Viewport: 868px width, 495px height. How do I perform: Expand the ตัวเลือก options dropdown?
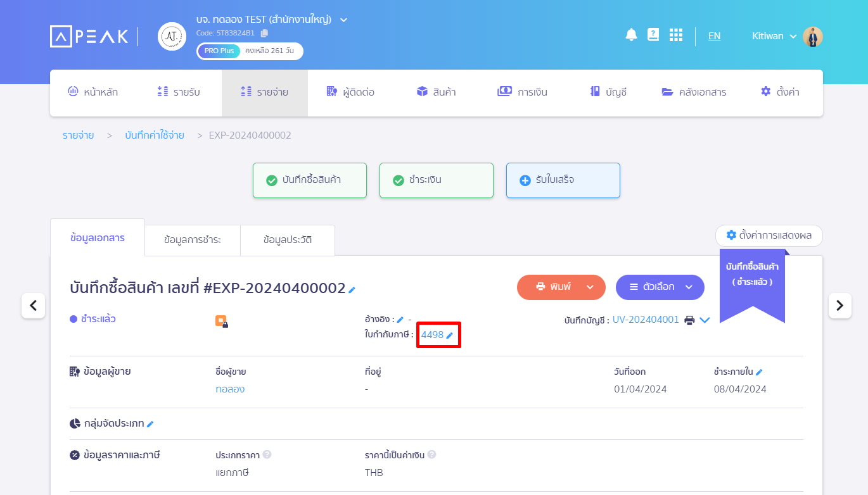point(660,287)
